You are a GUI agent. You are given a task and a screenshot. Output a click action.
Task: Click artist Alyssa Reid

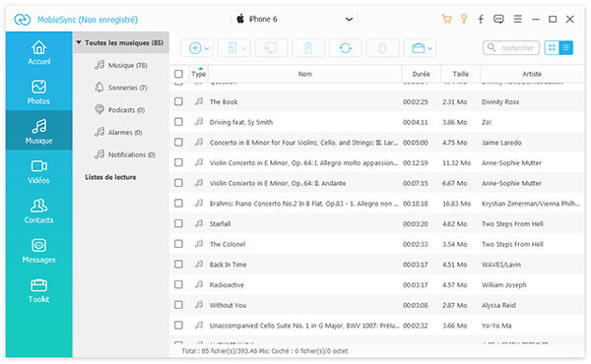pos(498,305)
